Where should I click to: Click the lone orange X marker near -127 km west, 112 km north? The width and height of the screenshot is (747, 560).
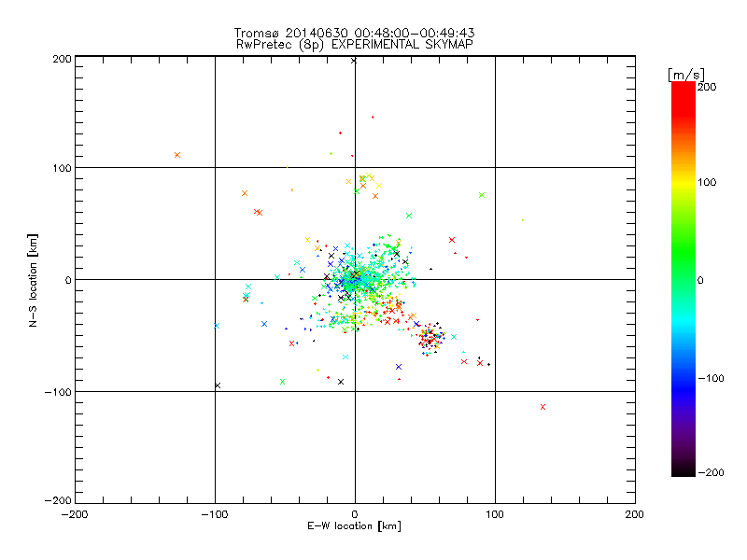point(177,155)
